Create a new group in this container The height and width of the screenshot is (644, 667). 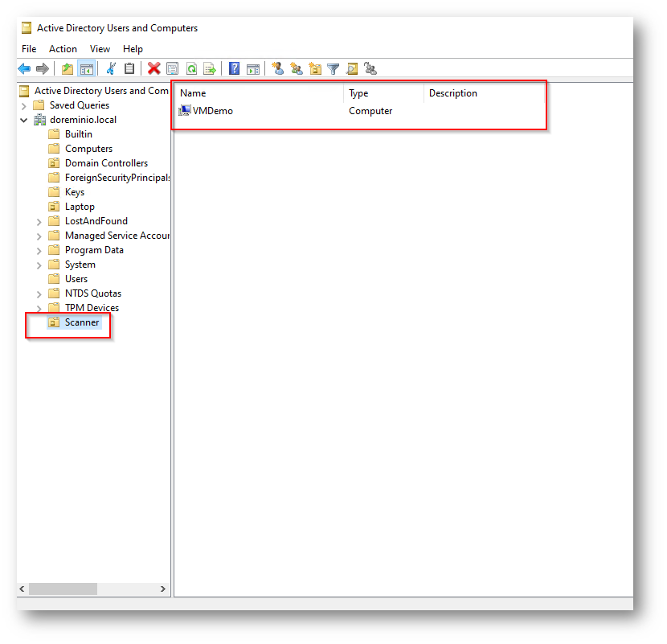click(297, 68)
